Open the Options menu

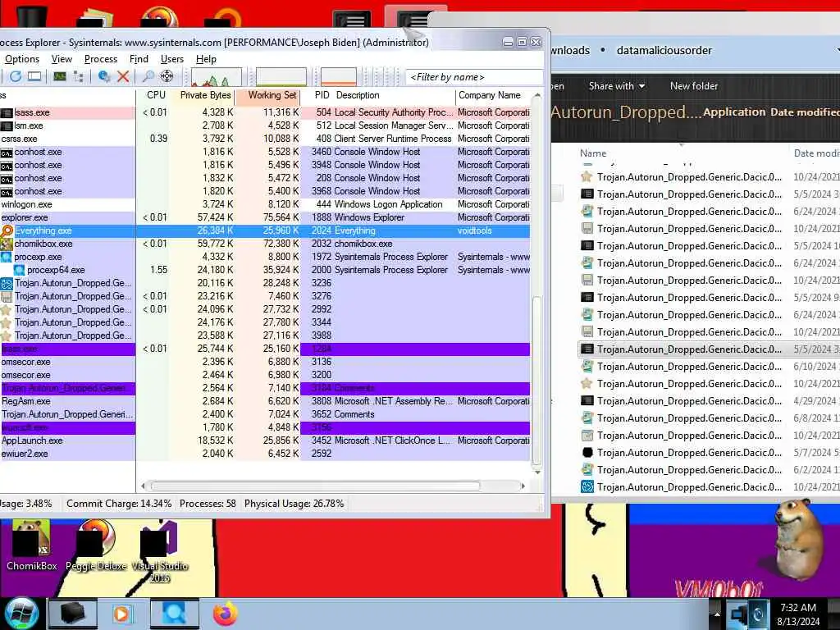pos(22,59)
